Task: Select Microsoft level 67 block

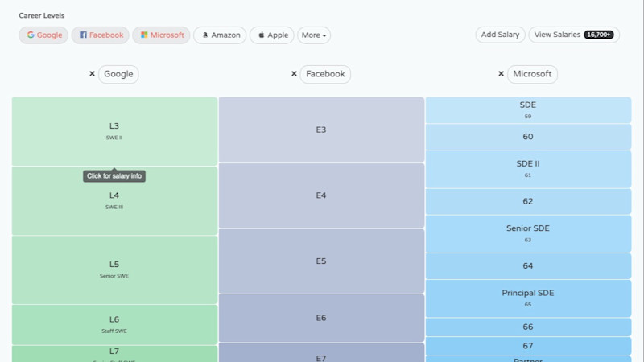Action: click(x=529, y=346)
